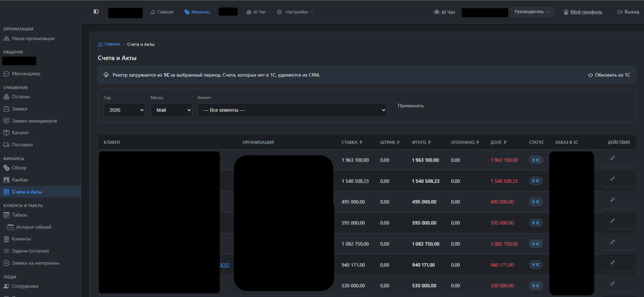Screen dimensions: 644x297
Task: Open Финансы in top navigation
Action: tap(197, 12)
